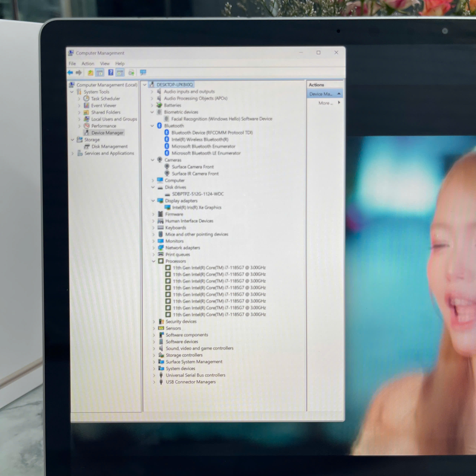Select SDBPTPZ-512G-1124-WDC disk drive
The image size is (476, 476).
pyautogui.click(x=198, y=194)
